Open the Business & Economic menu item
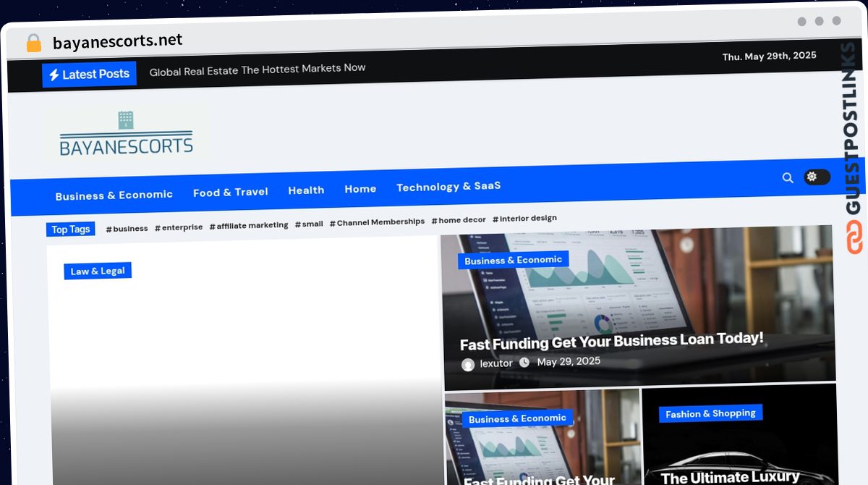The width and height of the screenshot is (868, 485). click(114, 195)
